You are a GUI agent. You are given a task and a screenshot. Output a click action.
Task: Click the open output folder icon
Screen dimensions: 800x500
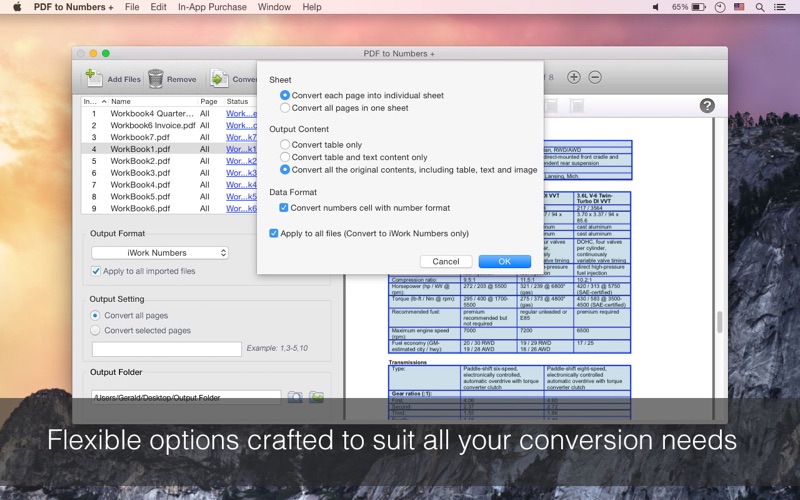tap(316, 397)
